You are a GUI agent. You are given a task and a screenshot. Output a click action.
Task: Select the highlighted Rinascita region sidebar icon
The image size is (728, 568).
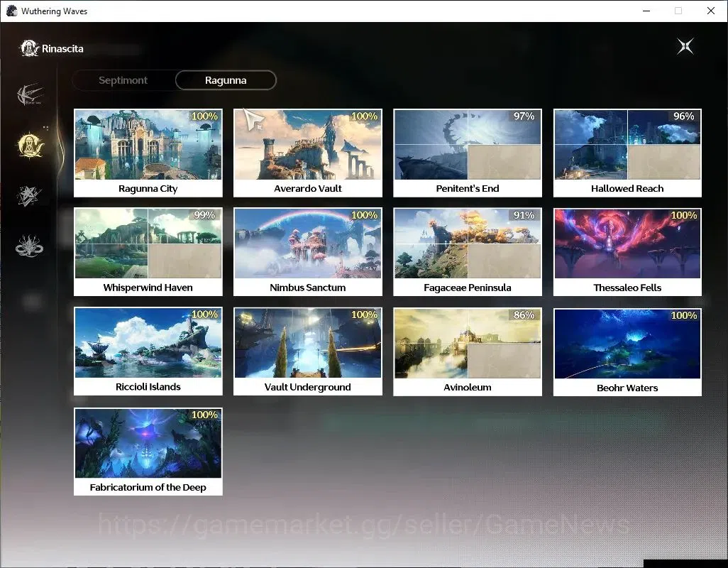click(31, 145)
